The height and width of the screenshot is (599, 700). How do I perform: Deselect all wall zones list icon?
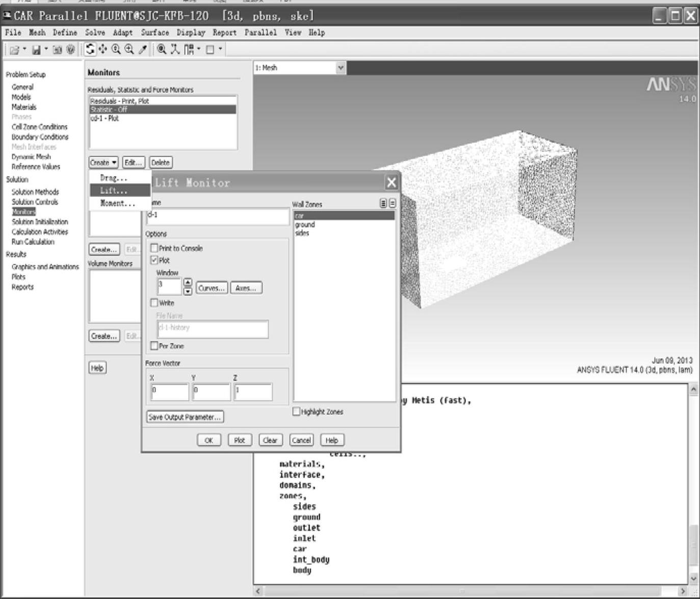click(x=392, y=204)
